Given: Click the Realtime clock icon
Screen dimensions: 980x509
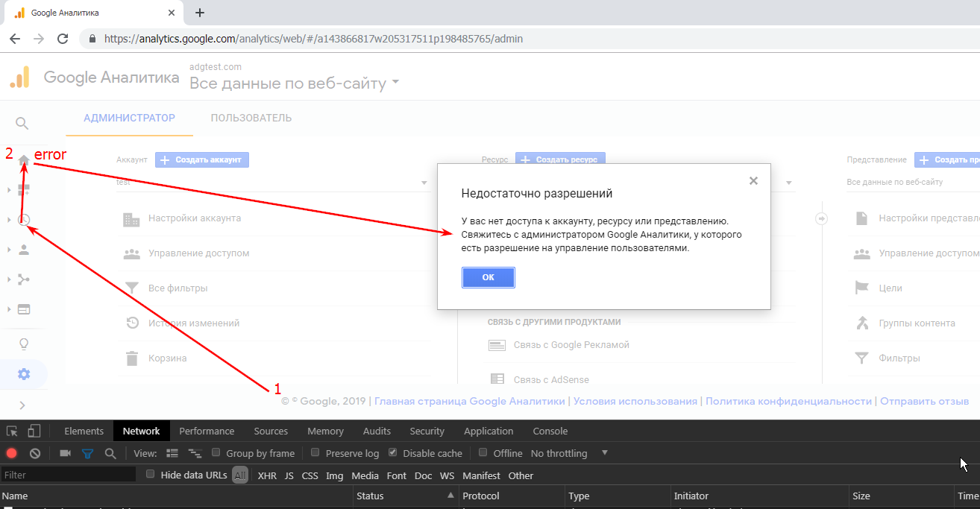Looking at the screenshot, I should pos(22,219).
